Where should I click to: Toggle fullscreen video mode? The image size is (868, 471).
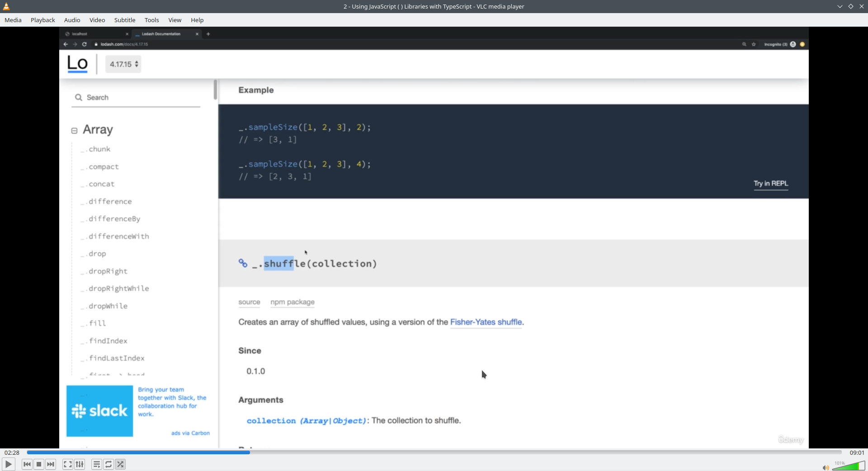[x=67, y=464]
